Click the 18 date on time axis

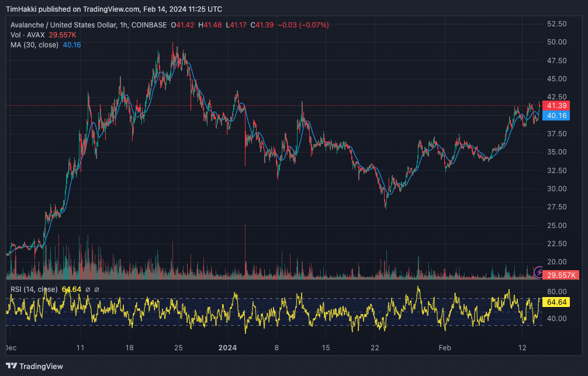[x=129, y=348]
